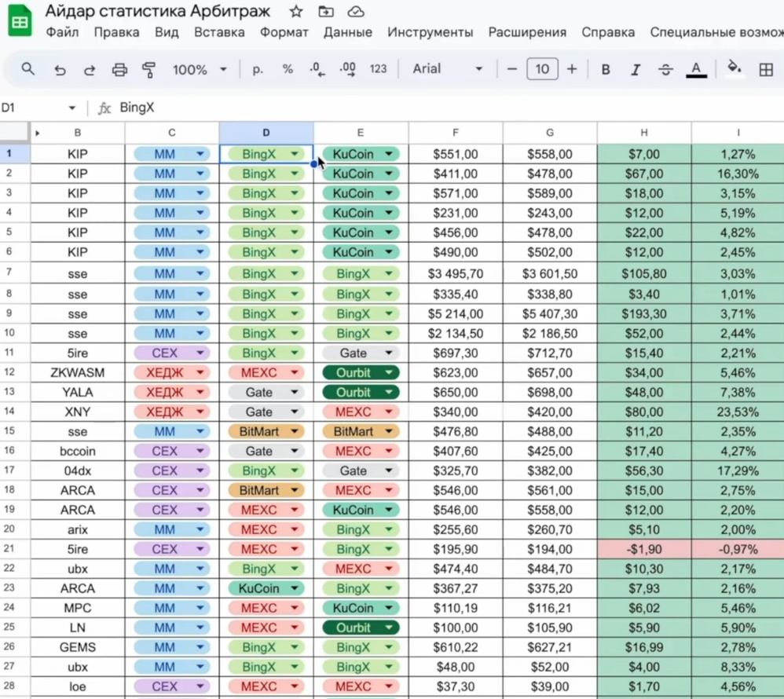Open the Вид menu
This screenshot has height=699, width=784.
167,32
